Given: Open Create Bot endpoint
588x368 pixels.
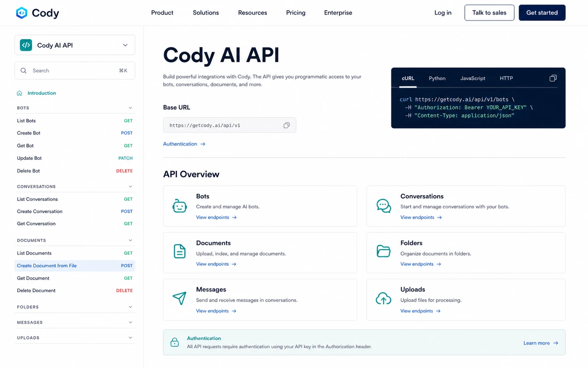Looking at the screenshot, I should (75, 133).
